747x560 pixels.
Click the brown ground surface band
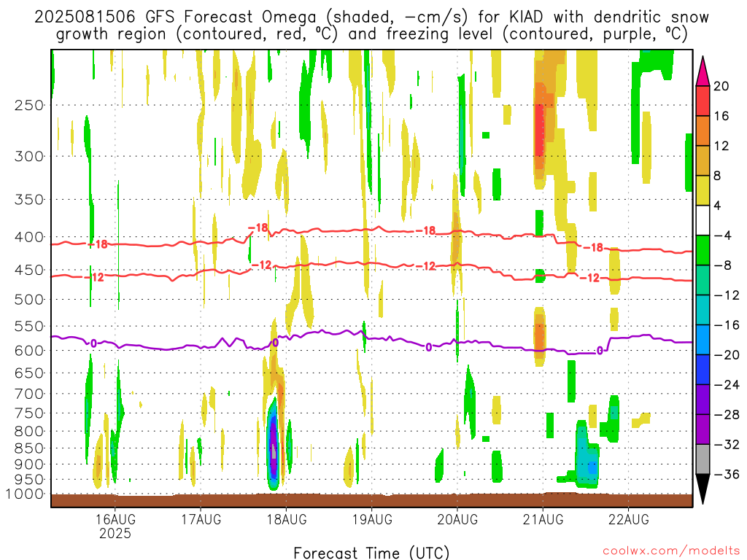371,500
